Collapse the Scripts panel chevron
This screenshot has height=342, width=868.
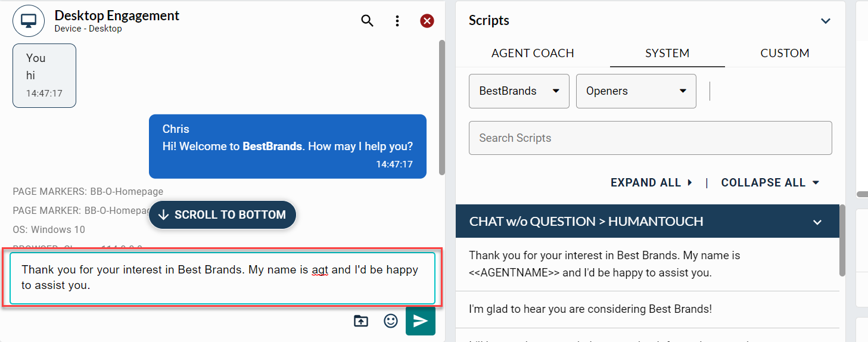point(826,21)
